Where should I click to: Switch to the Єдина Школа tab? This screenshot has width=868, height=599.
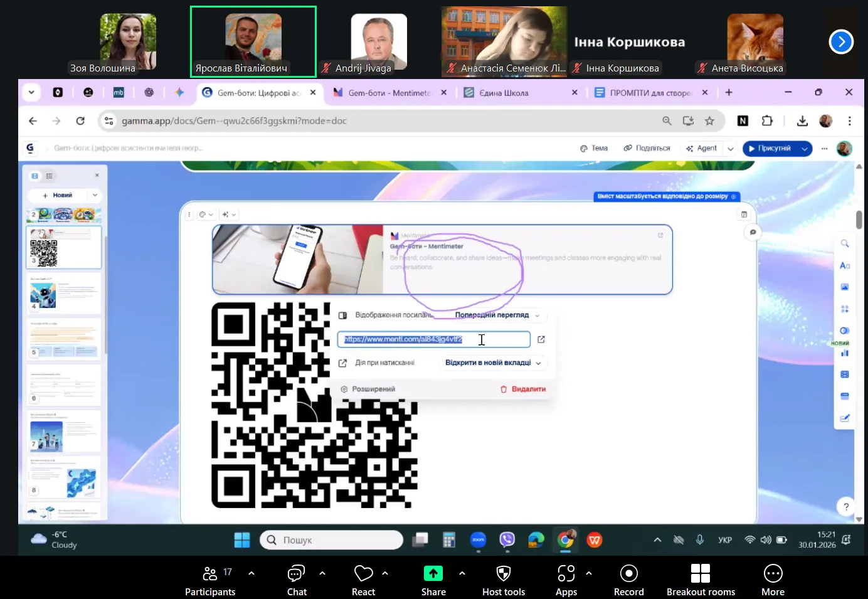521,93
